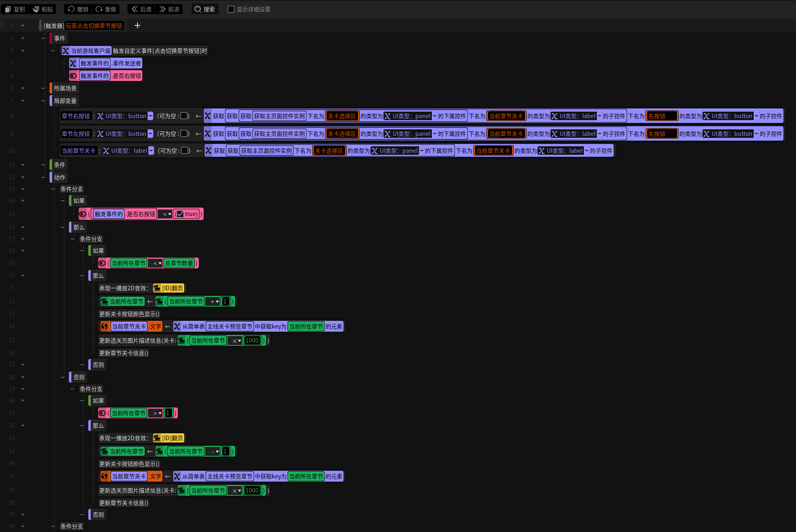
Task: Select the 局部变量 tree node
Action: [x=65, y=101]
